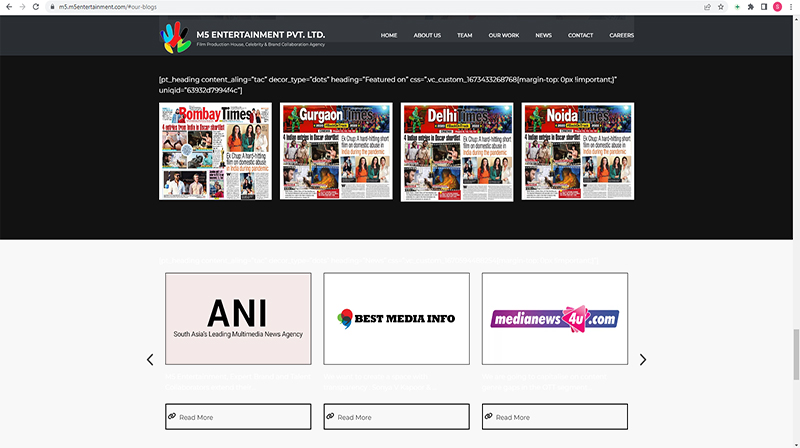Open the Bombay Times newspaper clipping
Viewport: 800px width, 448px height.
(215, 151)
